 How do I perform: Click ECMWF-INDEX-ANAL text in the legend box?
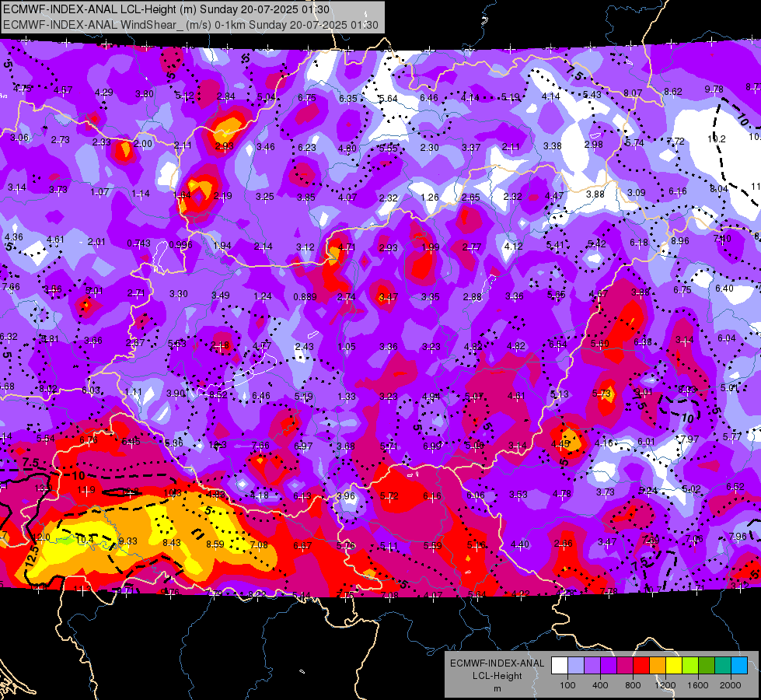497,663
